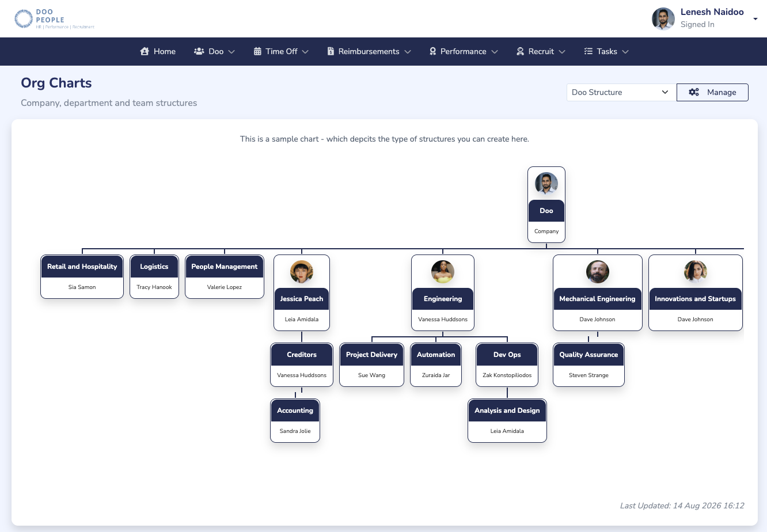This screenshot has height=532, width=767.
Task: Click the Signed In status text
Action: tap(697, 24)
